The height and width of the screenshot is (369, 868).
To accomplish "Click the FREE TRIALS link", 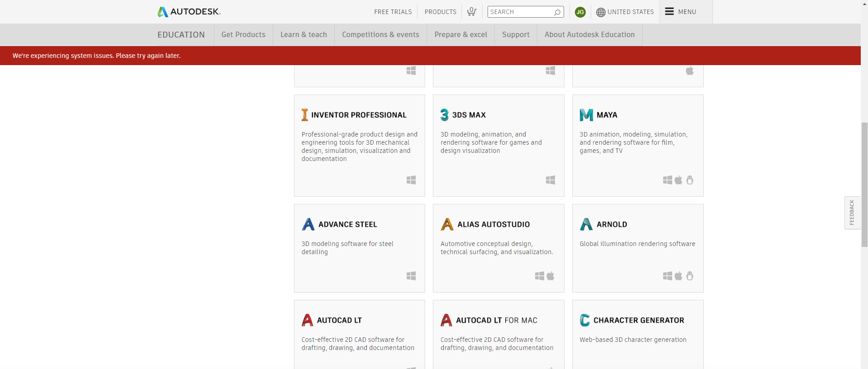I will click(x=393, y=12).
